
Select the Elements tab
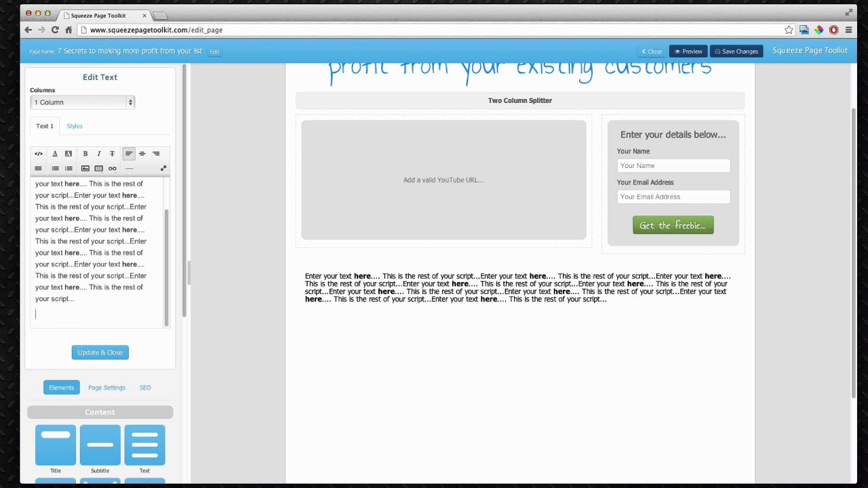(x=61, y=388)
